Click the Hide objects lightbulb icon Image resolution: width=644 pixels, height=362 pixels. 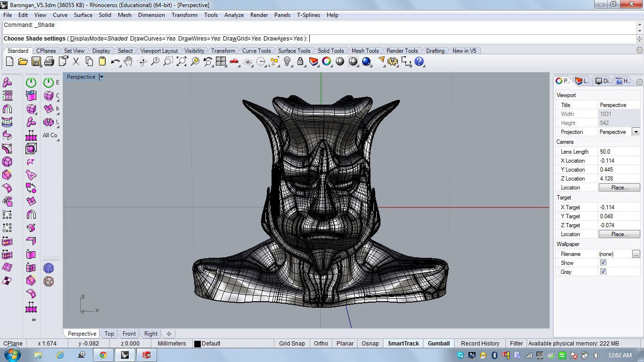pos(287,62)
